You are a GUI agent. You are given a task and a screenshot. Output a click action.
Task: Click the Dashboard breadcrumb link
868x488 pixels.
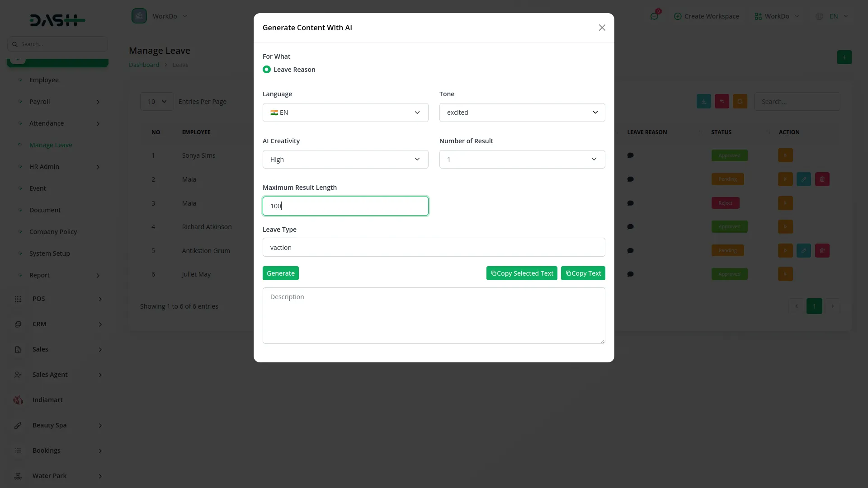pyautogui.click(x=144, y=64)
